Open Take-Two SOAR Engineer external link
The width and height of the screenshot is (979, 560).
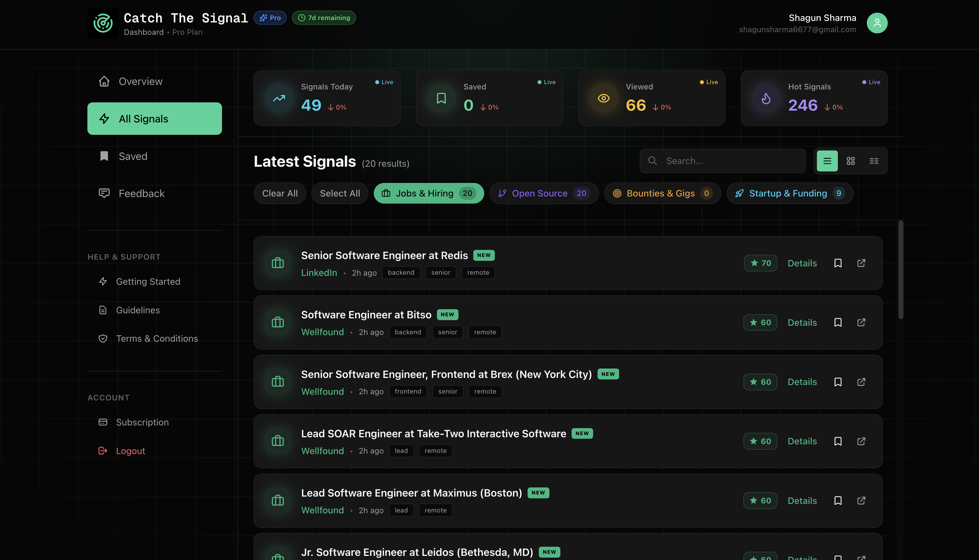tap(861, 441)
